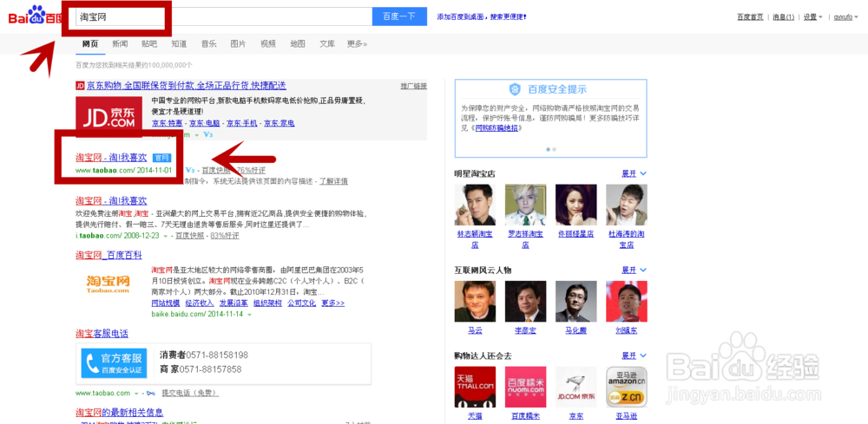Click 佟丽娅星店 link
868x424 pixels.
pos(575,234)
